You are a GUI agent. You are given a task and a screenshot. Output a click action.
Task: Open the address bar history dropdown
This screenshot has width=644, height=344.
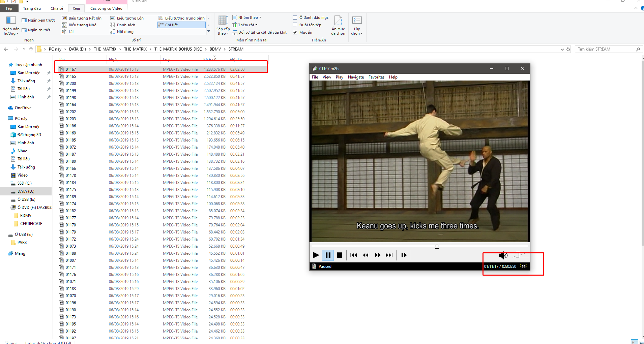562,49
